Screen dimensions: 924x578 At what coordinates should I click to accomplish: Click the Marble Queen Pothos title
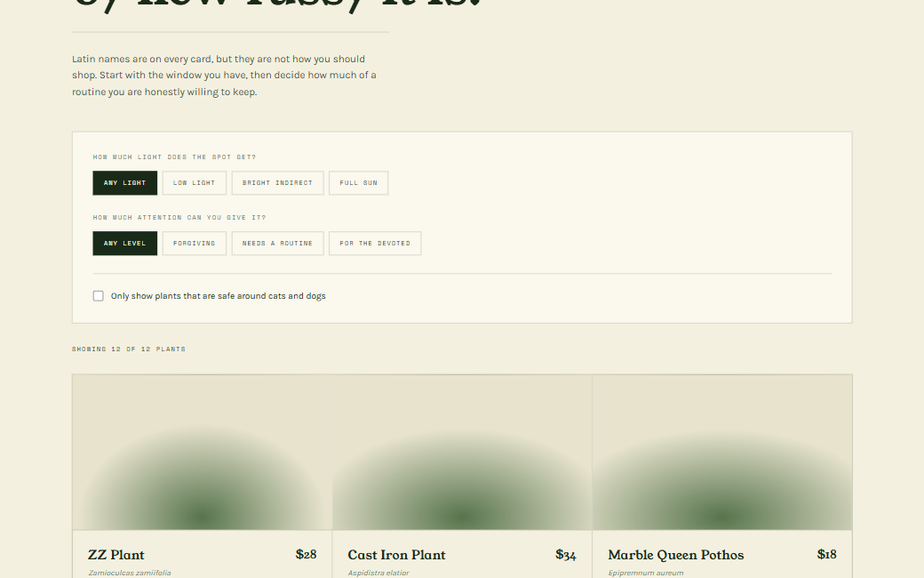click(x=676, y=555)
